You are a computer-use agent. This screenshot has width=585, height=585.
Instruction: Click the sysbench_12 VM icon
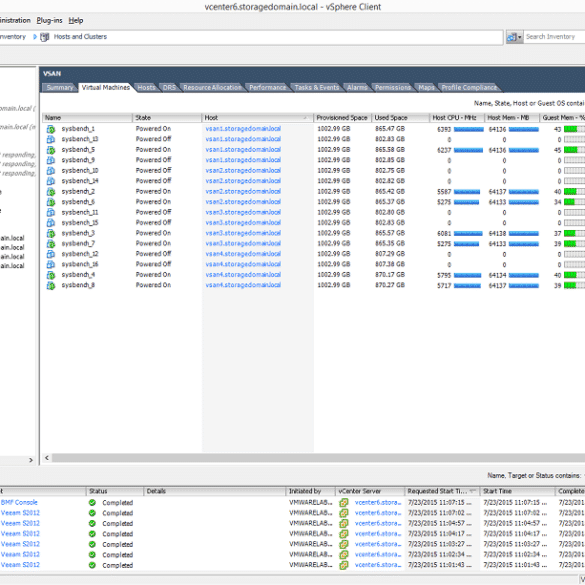(51, 254)
